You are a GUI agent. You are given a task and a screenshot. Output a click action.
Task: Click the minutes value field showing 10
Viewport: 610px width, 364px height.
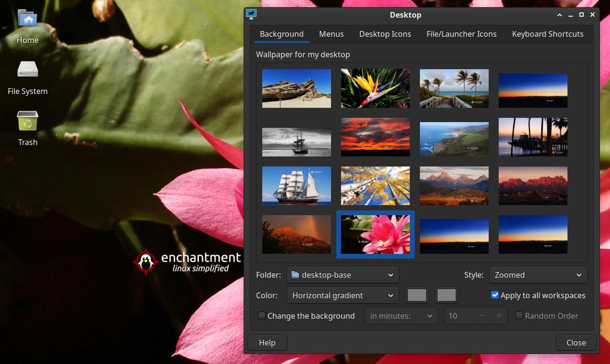click(x=459, y=316)
